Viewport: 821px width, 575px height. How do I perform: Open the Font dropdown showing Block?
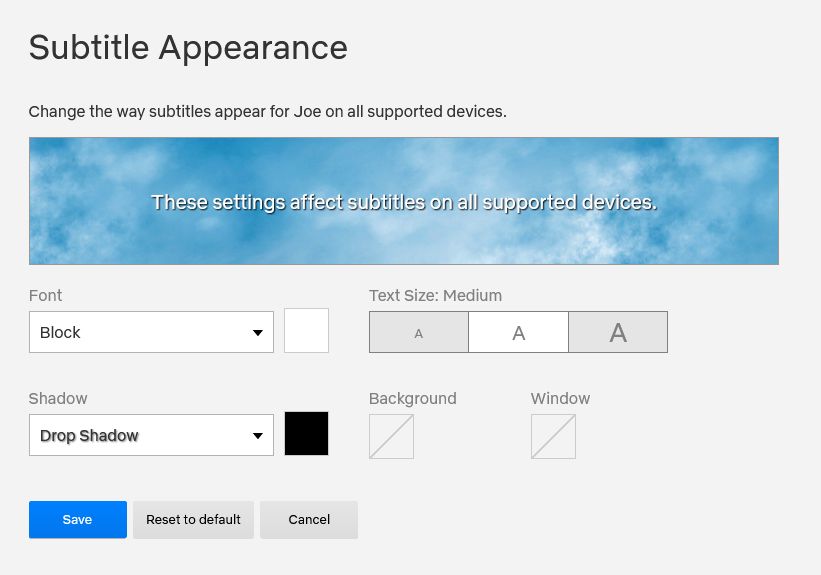(140, 332)
